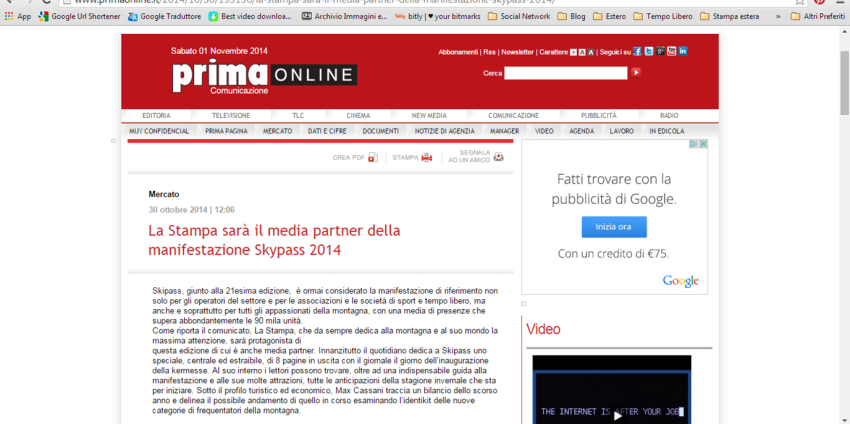Open the RADIO section tab
The width and height of the screenshot is (850, 424).
click(669, 115)
